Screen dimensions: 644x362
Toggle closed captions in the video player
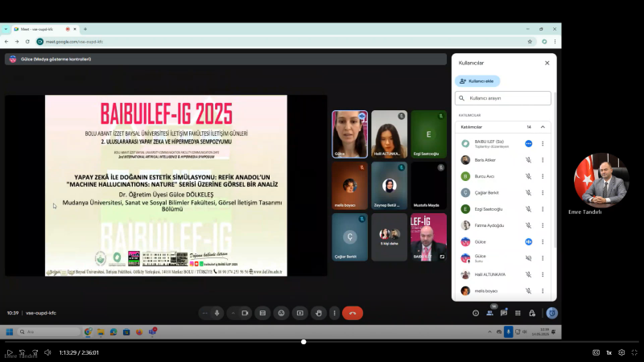click(x=596, y=352)
